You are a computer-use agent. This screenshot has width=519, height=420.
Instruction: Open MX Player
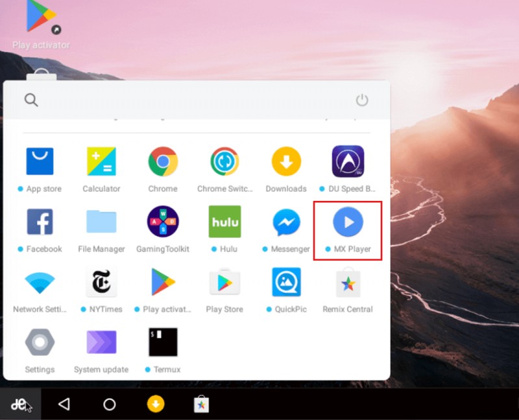coord(347,222)
